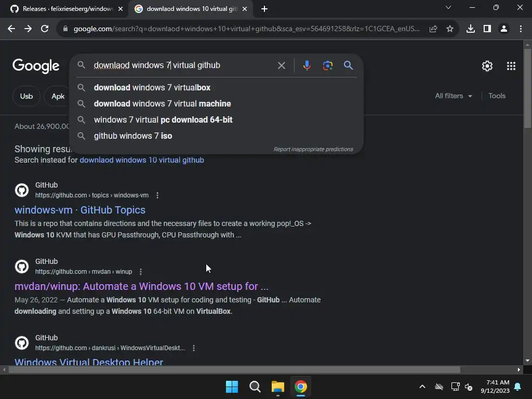This screenshot has width=532, height=399.
Task: Open Windows taskbar search
Action: pos(255,387)
